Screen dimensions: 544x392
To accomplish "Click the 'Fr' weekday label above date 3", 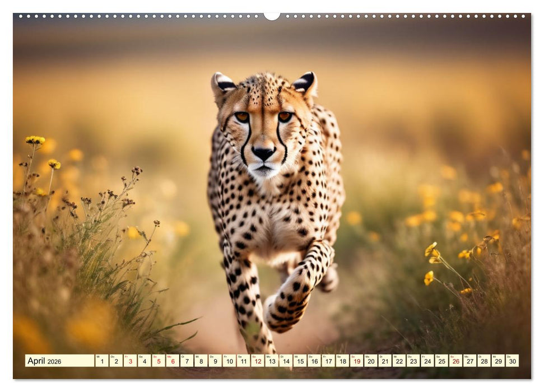I will (x=127, y=356).
